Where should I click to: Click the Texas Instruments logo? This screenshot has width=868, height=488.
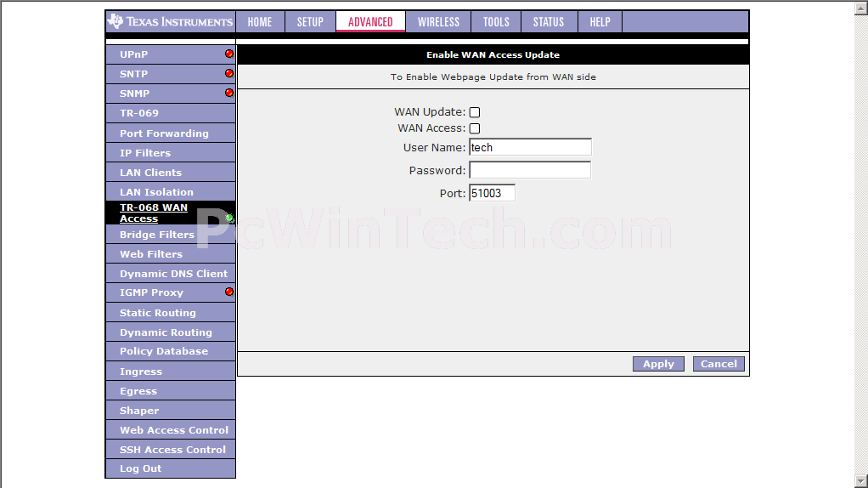tap(171, 21)
